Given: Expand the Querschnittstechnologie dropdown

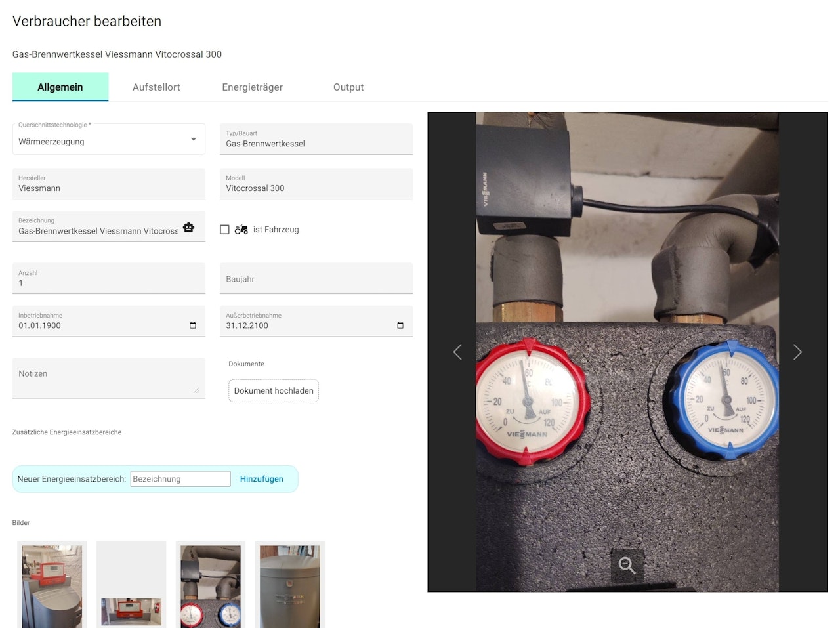Looking at the screenshot, I should coord(109,139).
